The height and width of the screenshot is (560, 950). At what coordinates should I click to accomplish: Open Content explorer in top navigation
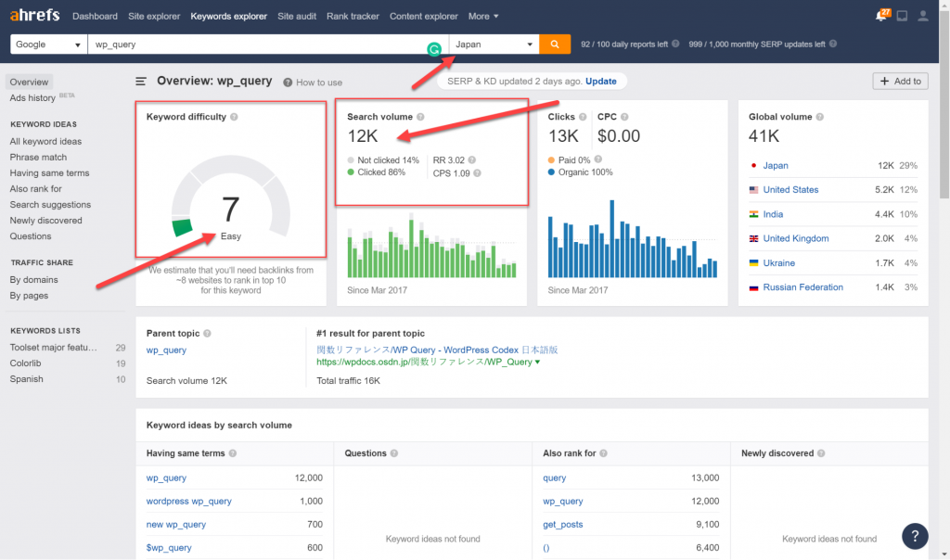(x=423, y=17)
